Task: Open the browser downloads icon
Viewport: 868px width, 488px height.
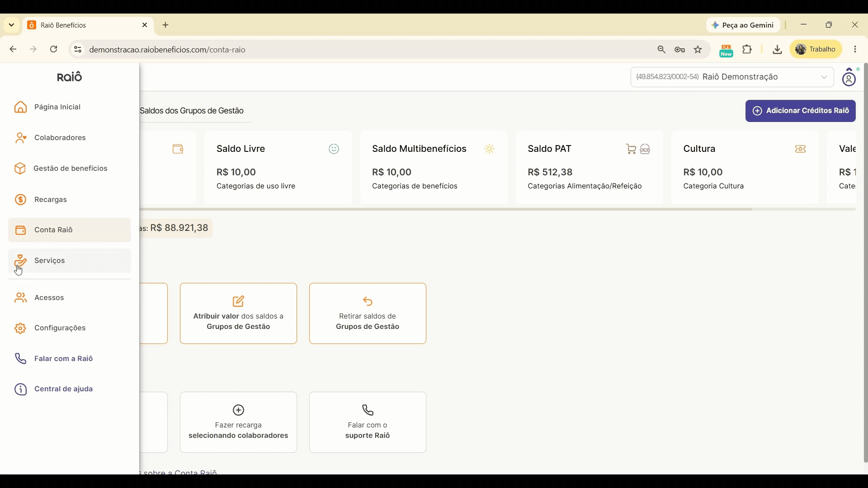Action: [x=777, y=50]
